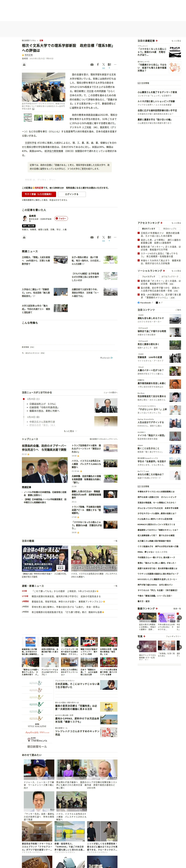Screen dimensions: 186x868
Task: Open 動画一覧 link in video ranking
Action: coord(177,609)
